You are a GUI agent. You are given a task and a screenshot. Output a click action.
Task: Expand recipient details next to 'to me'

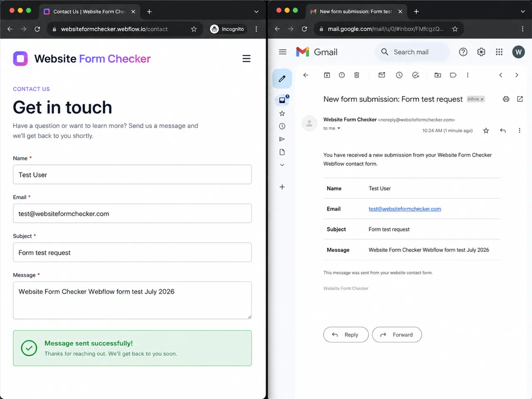[339, 128]
